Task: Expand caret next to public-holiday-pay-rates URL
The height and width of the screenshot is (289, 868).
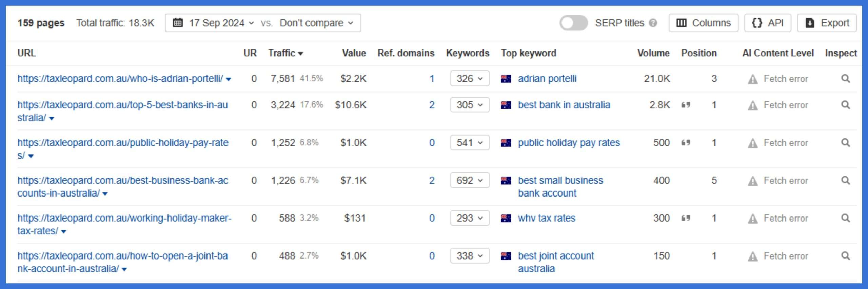Action: click(x=31, y=156)
